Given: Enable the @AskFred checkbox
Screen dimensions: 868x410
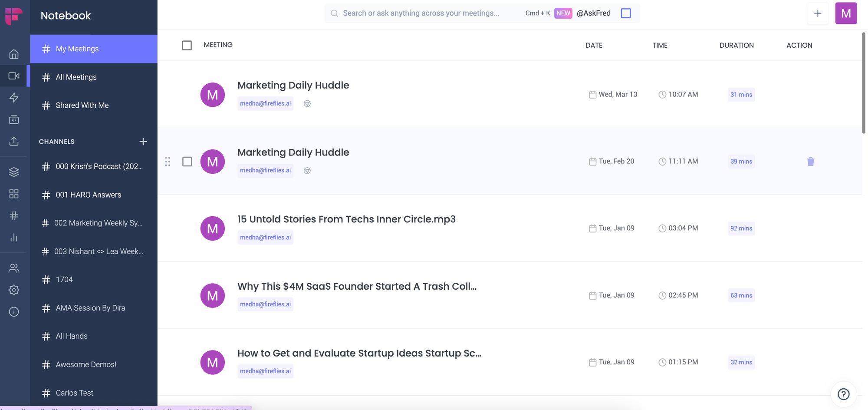Looking at the screenshot, I should pyautogui.click(x=626, y=13).
